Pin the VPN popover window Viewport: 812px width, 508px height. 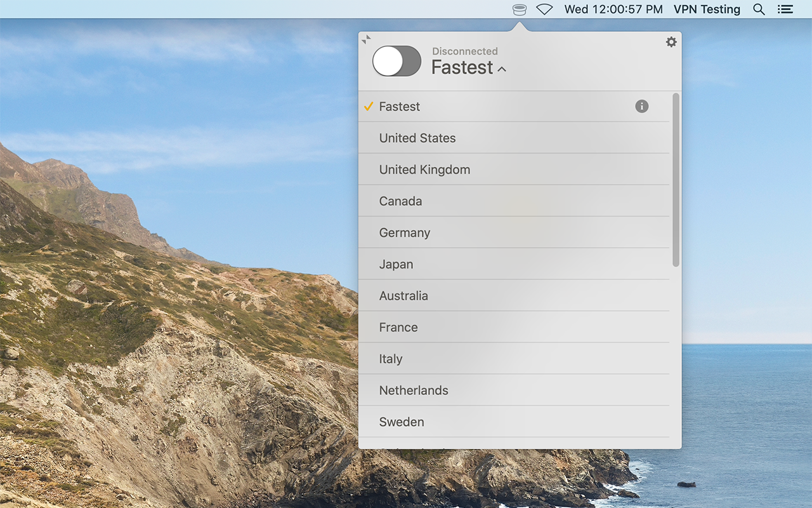click(x=366, y=39)
